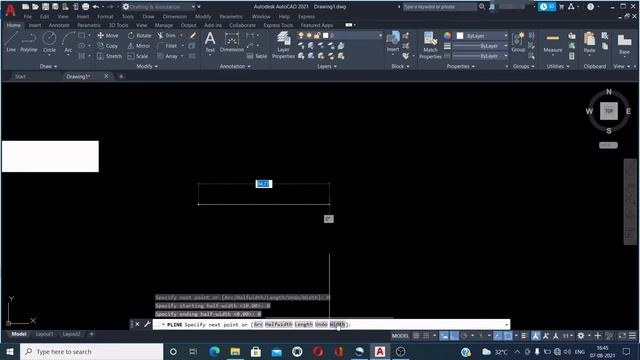Select the Circle tool
Image resolution: width=640 pixels, height=360 pixels.
tap(49, 42)
